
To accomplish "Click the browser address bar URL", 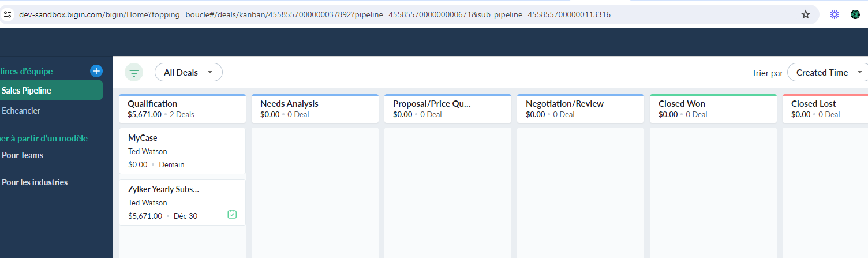I will click(x=315, y=14).
